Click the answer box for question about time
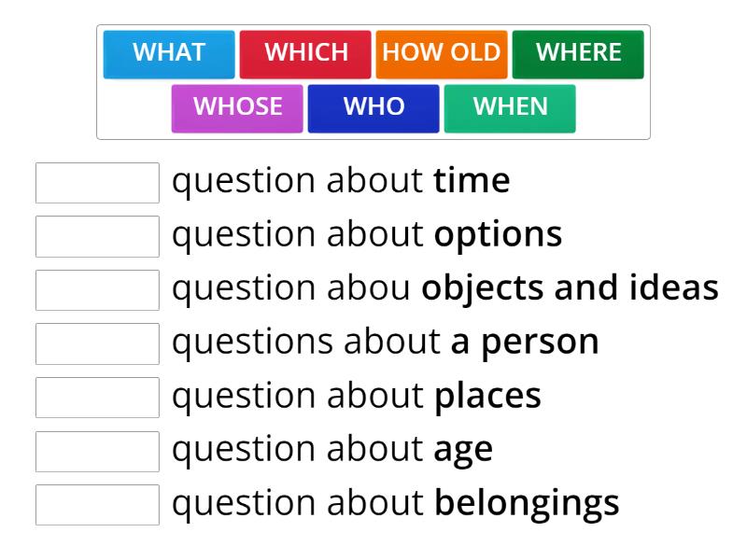 (x=97, y=183)
